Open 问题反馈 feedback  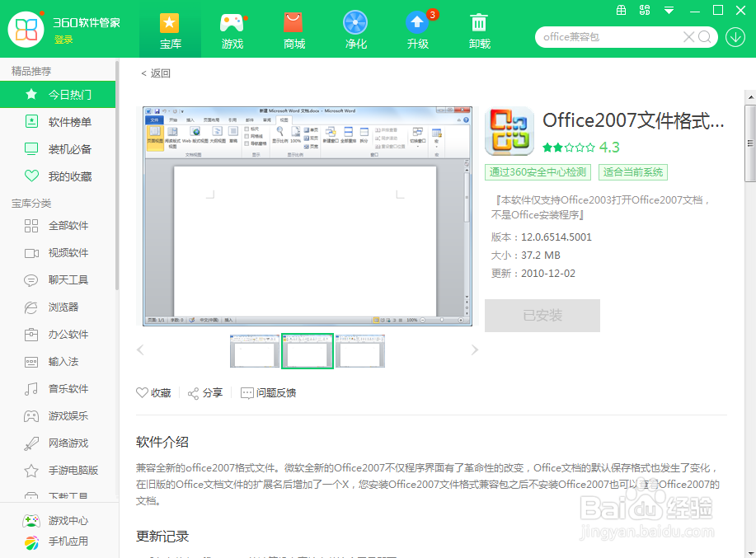click(269, 393)
